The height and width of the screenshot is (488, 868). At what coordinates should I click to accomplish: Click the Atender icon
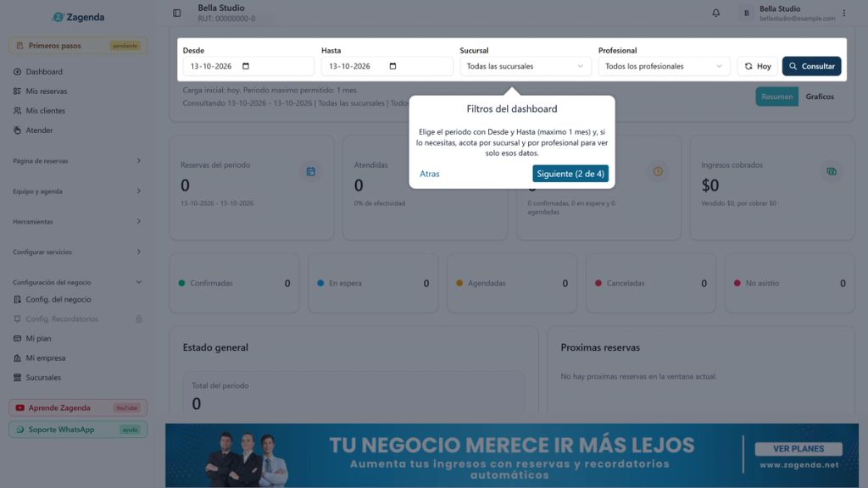tap(17, 130)
